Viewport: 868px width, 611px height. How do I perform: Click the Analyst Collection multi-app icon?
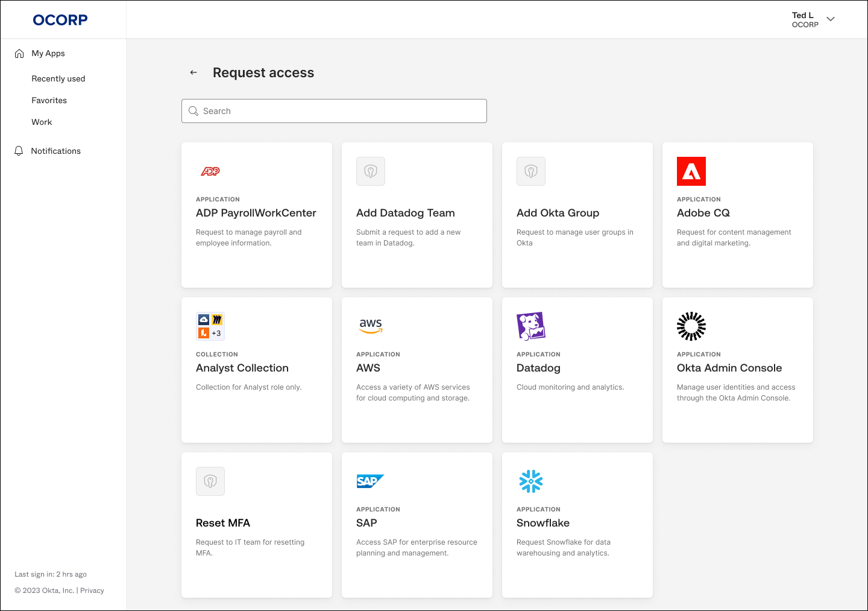tap(210, 326)
